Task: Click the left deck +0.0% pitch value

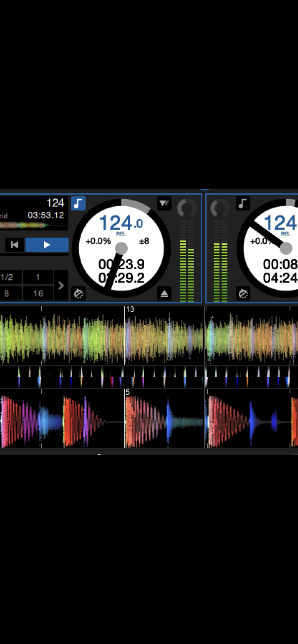Action: pyautogui.click(x=98, y=241)
